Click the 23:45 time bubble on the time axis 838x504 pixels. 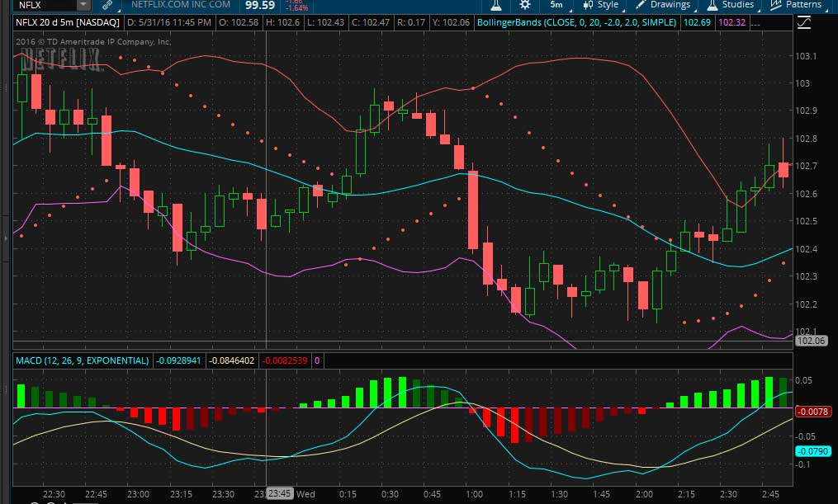coord(280,493)
